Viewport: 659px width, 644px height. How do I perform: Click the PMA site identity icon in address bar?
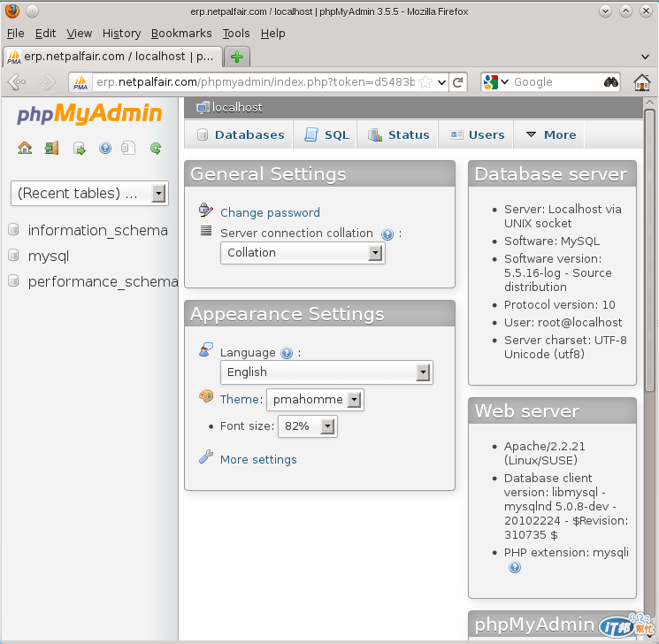pos(80,82)
